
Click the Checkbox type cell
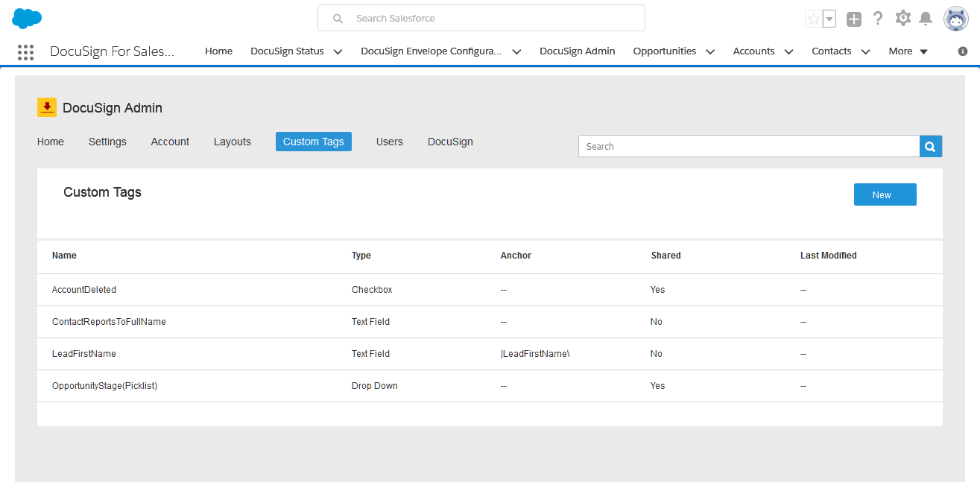tap(372, 290)
